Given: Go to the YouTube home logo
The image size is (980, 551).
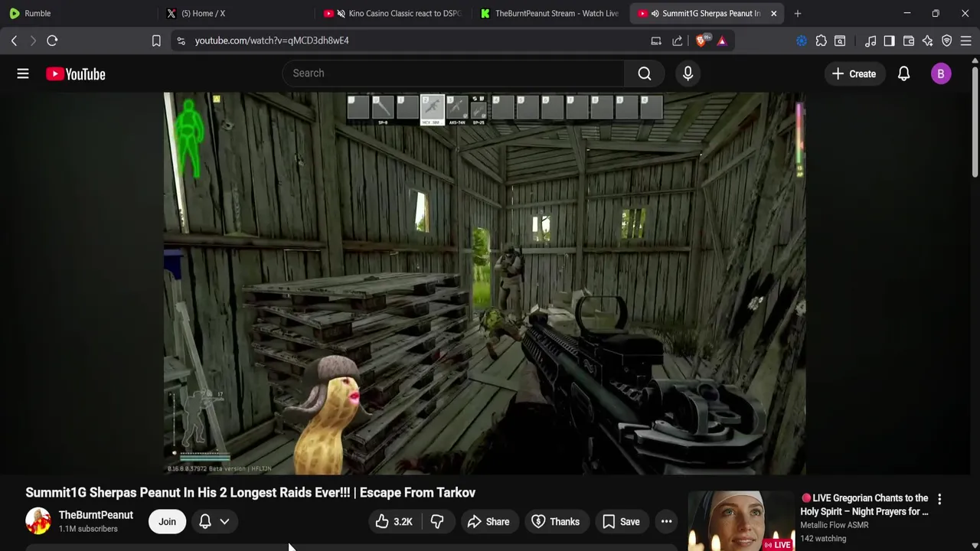Looking at the screenshot, I should tap(75, 74).
